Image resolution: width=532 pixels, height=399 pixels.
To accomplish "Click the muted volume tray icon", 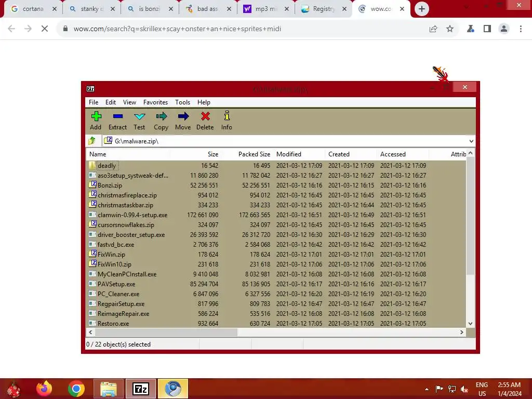I will (x=464, y=389).
